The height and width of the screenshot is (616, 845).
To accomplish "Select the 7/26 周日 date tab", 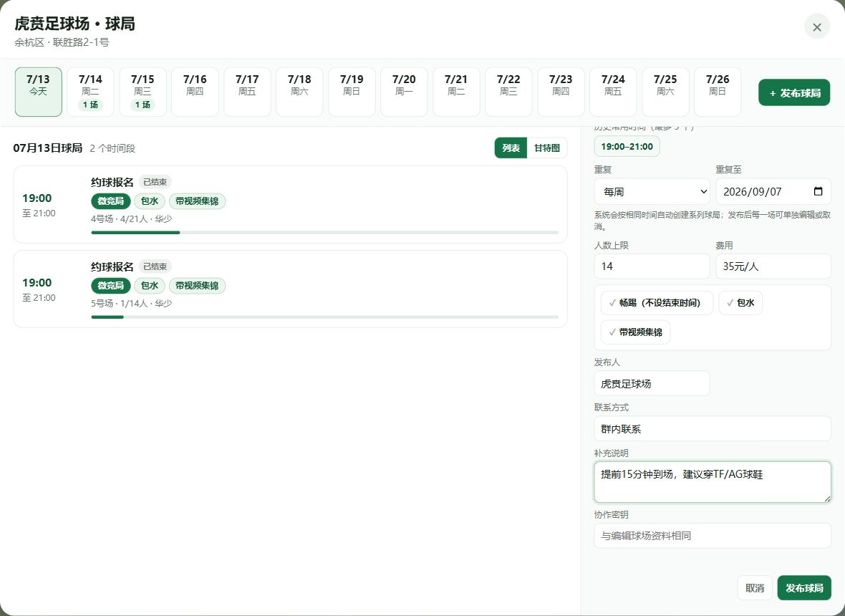I will click(718, 92).
